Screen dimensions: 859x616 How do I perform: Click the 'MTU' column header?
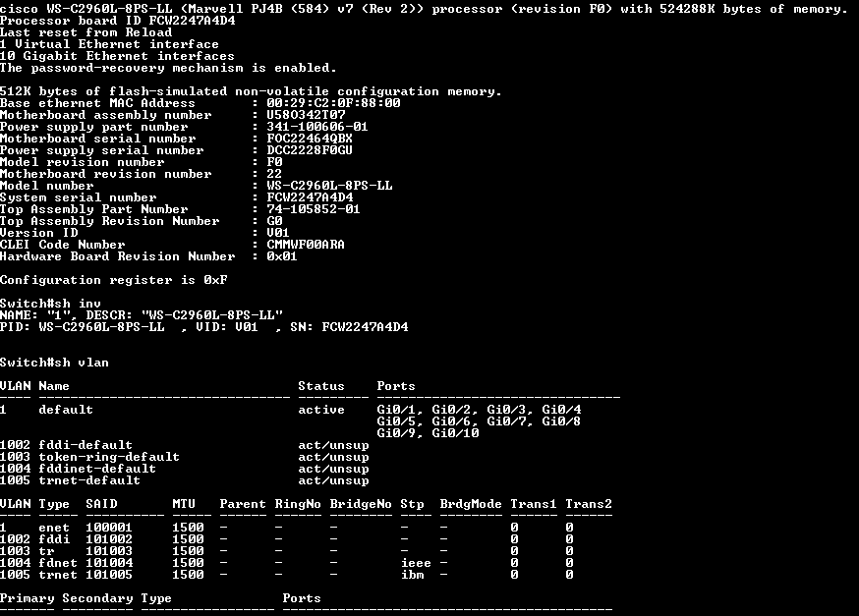point(184,504)
